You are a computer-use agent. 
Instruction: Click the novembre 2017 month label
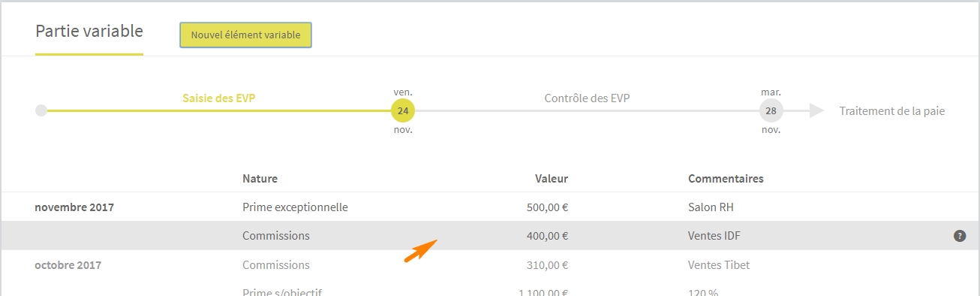tap(74, 207)
